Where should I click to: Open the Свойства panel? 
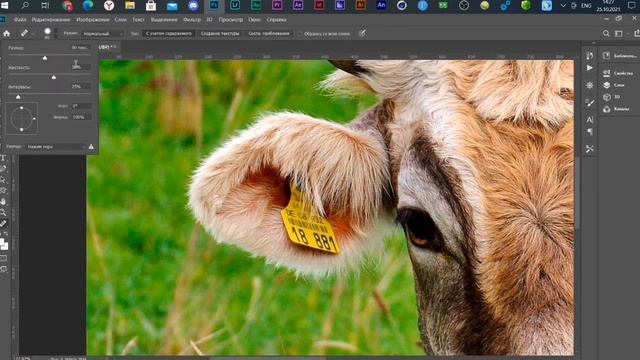coord(618,73)
